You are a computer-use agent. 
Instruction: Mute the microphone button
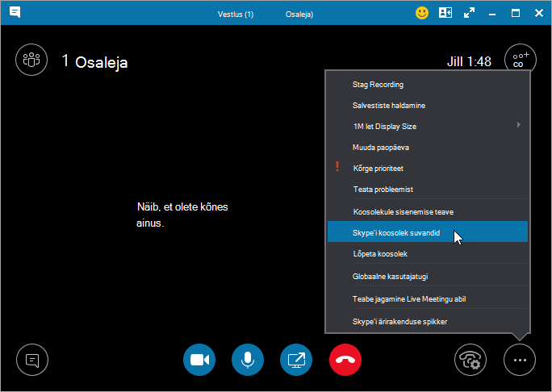click(x=248, y=360)
